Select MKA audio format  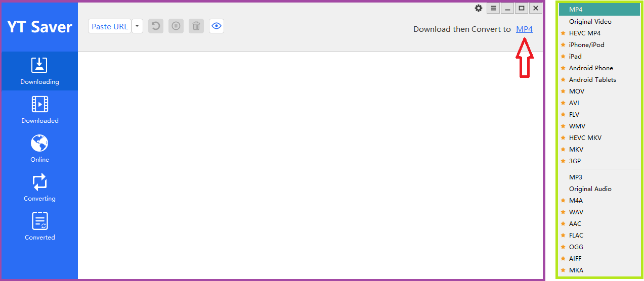click(599, 270)
